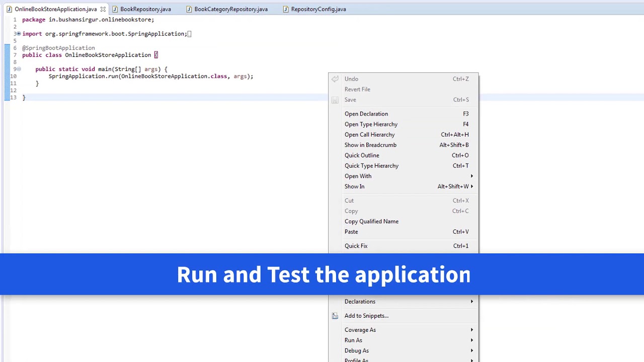
Task: Click the import org.springframework.boot.SpringApplication line
Action: point(104,34)
